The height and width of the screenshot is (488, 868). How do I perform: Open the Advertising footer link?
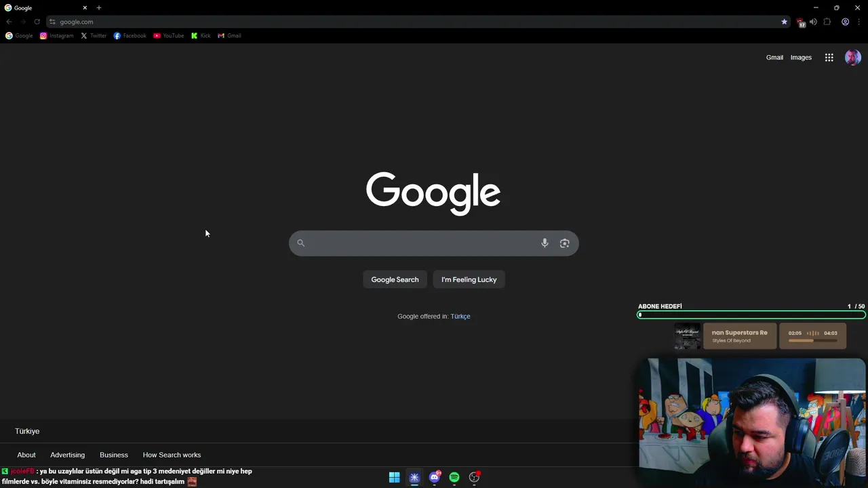coord(67,455)
